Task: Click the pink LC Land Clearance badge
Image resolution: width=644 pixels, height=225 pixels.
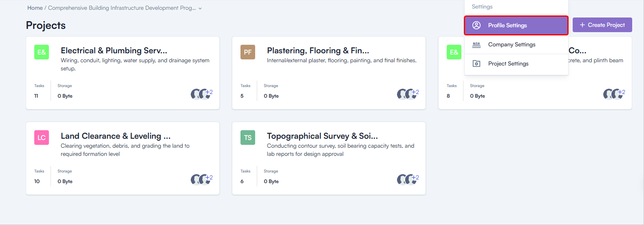Action: pyautogui.click(x=42, y=138)
